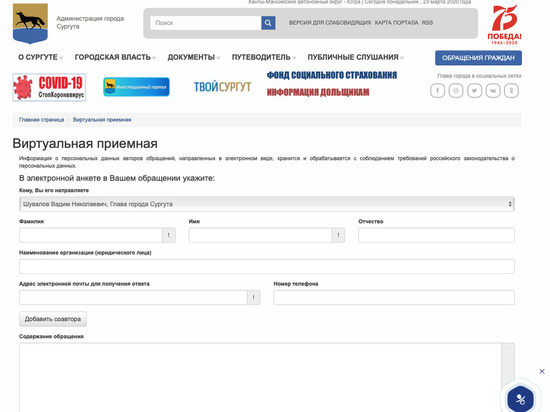550x412 pixels.
Task: Click the Surgut coat of arms logo
Action: (x=30, y=23)
